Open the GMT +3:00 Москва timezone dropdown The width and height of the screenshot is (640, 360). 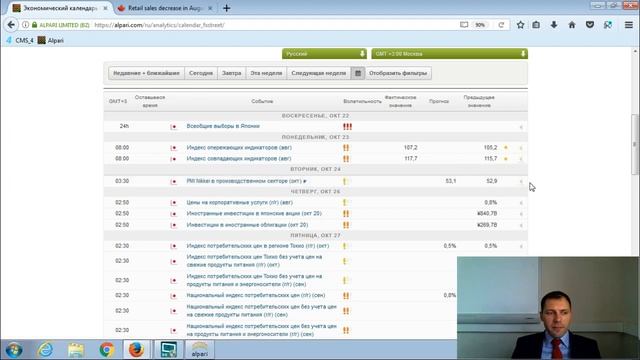(x=449, y=54)
